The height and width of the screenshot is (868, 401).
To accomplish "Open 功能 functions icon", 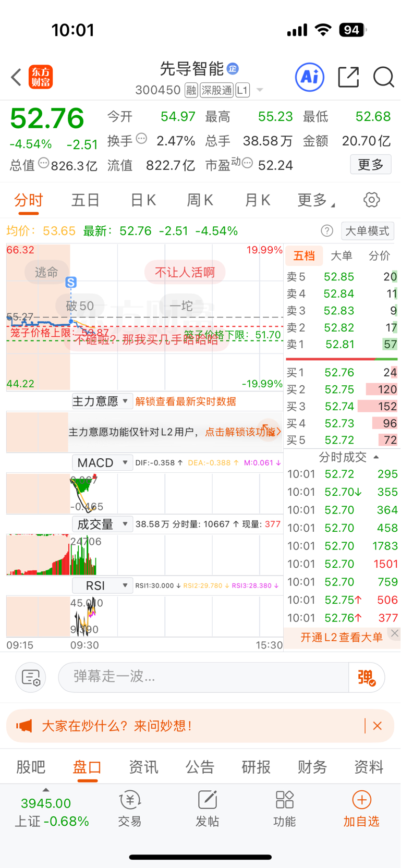I will pyautogui.click(x=284, y=809).
